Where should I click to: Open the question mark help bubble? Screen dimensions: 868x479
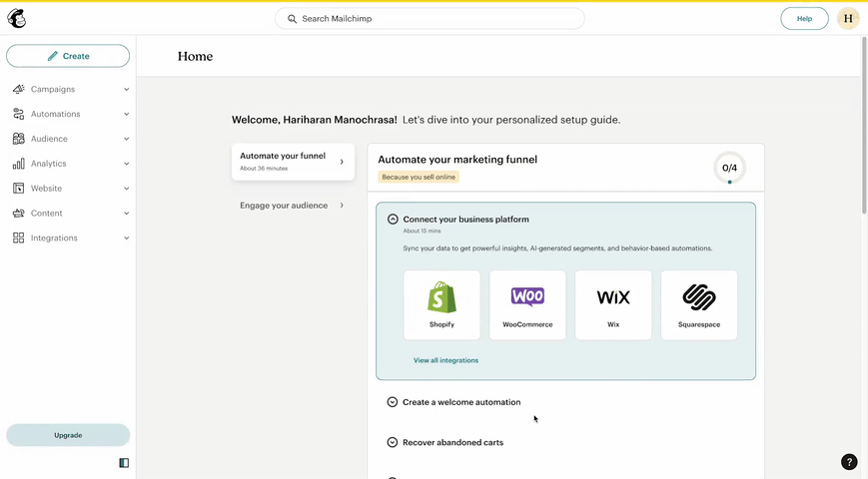pos(849,461)
